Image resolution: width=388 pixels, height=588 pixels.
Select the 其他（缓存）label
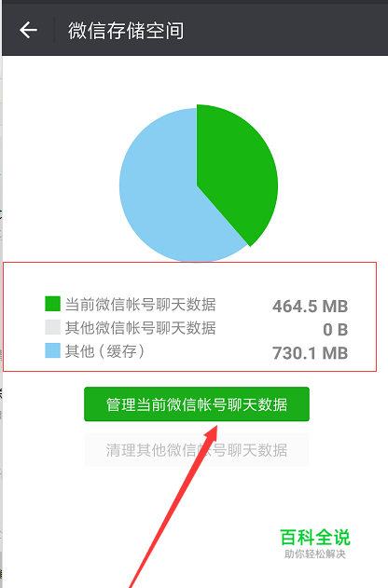(104, 351)
